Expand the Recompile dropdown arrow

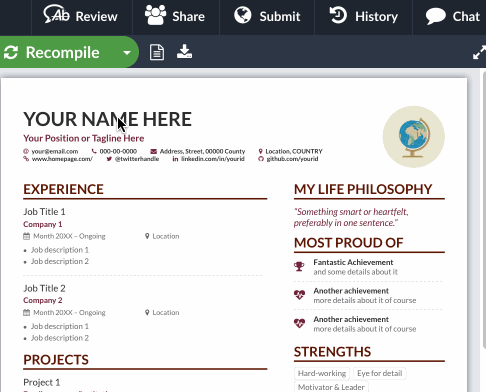tap(127, 53)
